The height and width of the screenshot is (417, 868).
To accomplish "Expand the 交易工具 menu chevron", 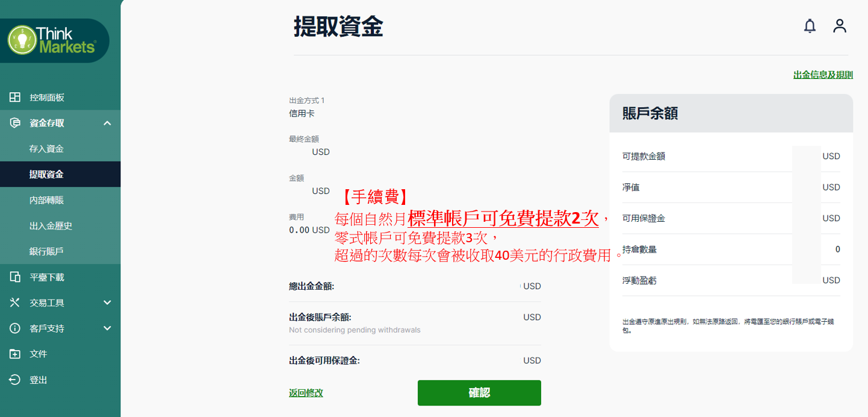I will pyautogui.click(x=107, y=303).
